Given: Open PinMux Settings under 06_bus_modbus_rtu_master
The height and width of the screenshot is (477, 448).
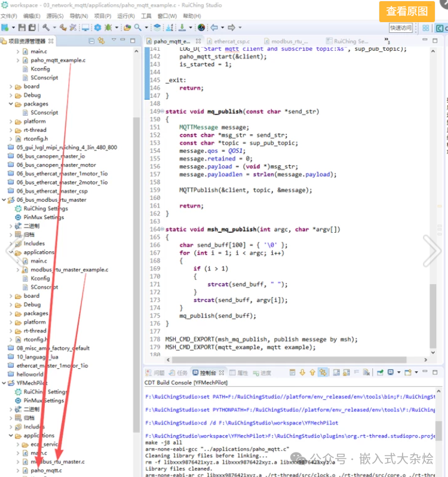Looking at the screenshot, I should (x=44, y=217).
